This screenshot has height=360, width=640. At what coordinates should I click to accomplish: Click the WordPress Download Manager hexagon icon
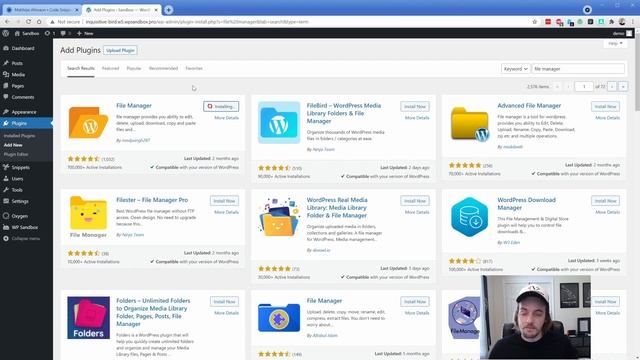click(x=469, y=217)
